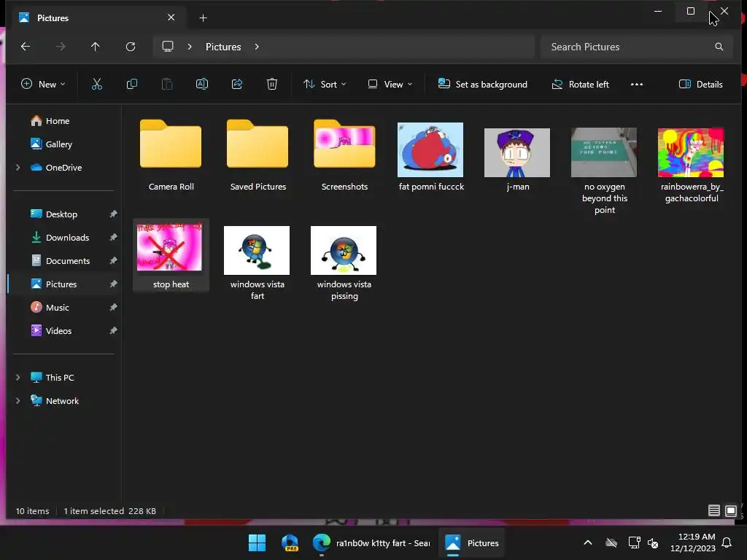
Task: Select the Screenshots folder
Action: 344,156
